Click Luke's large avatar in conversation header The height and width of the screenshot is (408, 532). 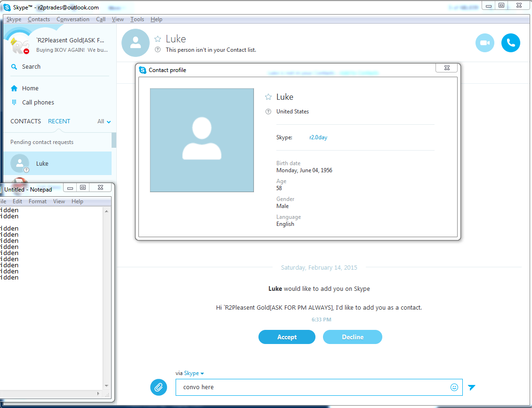point(136,43)
